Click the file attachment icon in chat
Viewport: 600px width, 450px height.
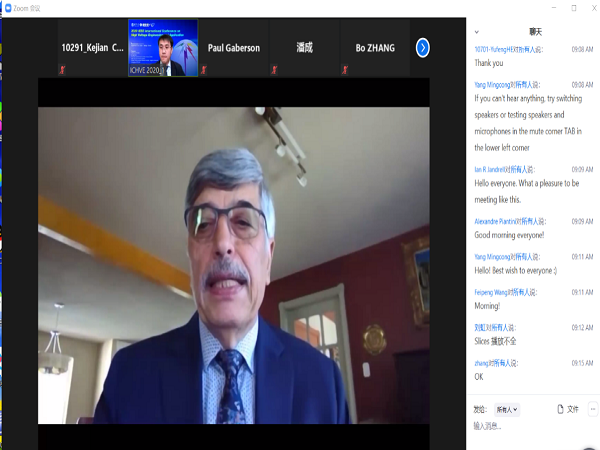[x=559, y=409]
